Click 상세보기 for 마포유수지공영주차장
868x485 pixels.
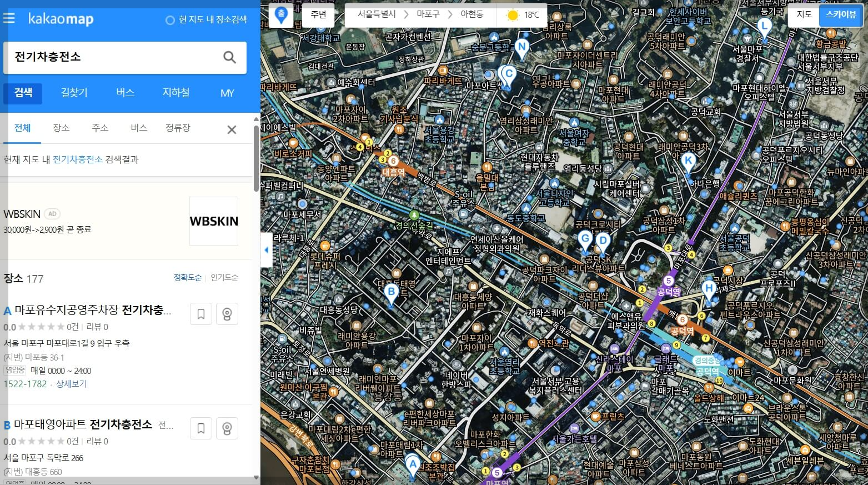coord(72,384)
